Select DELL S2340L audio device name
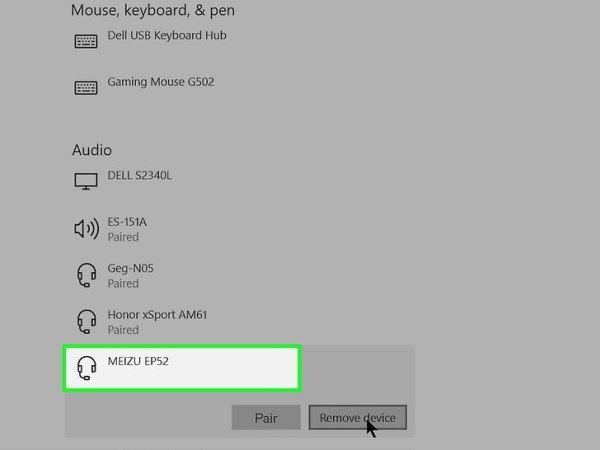Image resolution: width=600 pixels, height=450 pixels. [140, 175]
